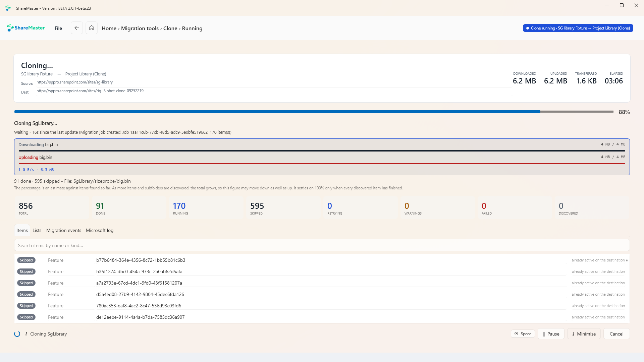This screenshot has height=362, width=644.
Task: Click the Cloning... heading
Action: pyautogui.click(x=37, y=65)
